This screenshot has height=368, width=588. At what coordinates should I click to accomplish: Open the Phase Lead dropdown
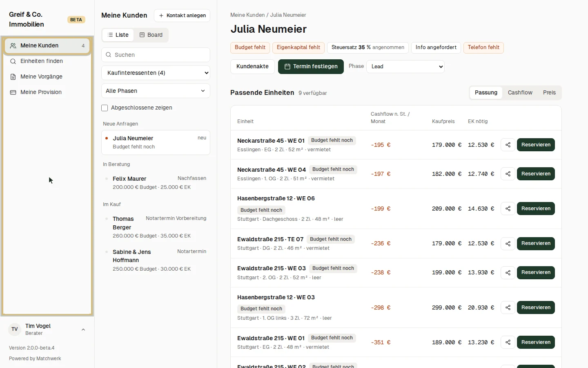pyautogui.click(x=405, y=67)
